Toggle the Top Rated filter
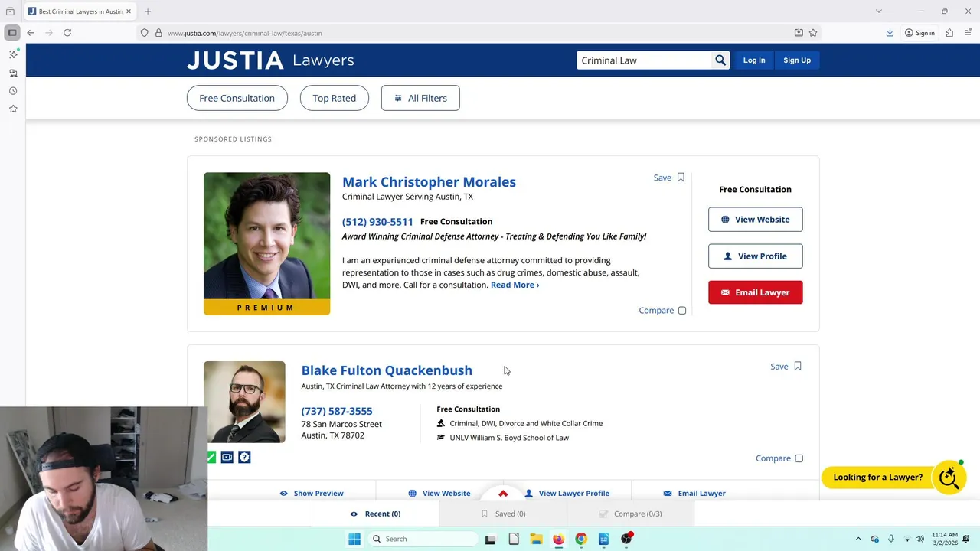Viewport: 980px width, 551px height. pyautogui.click(x=334, y=98)
